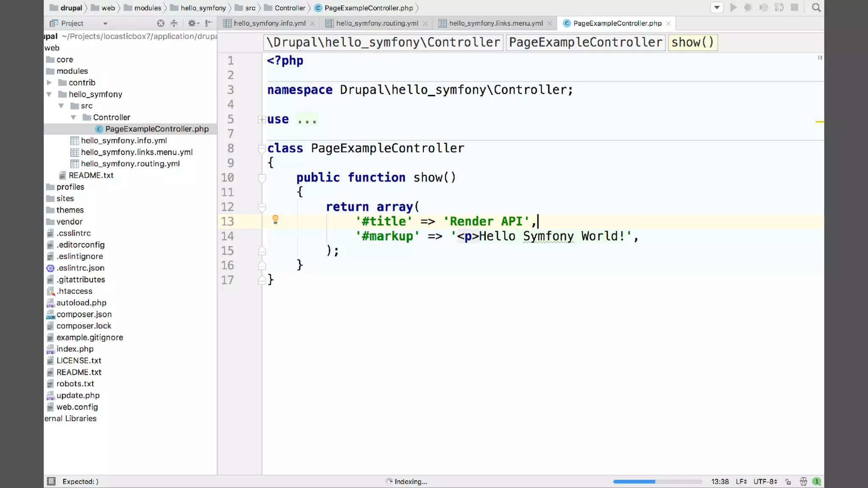Click the intention lightbulb on line 13

[x=275, y=219]
